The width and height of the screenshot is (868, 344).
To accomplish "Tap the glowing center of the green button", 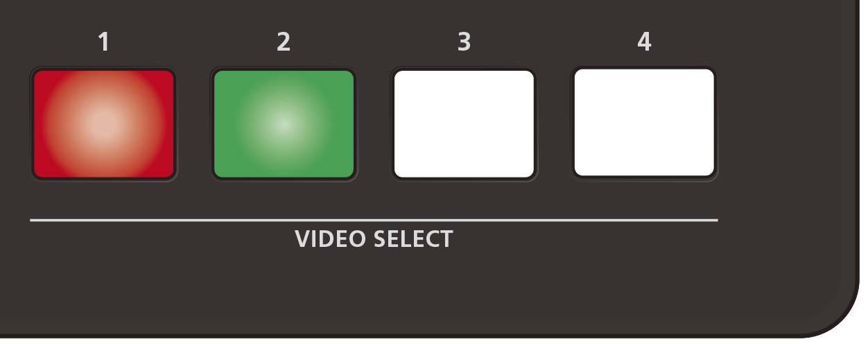I will tap(284, 124).
